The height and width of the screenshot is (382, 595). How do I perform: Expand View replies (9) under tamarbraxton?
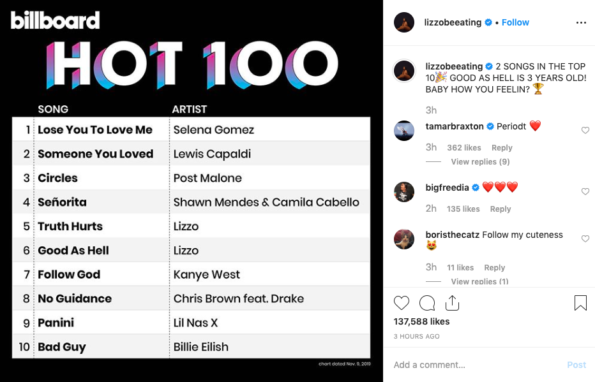click(480, 162)
